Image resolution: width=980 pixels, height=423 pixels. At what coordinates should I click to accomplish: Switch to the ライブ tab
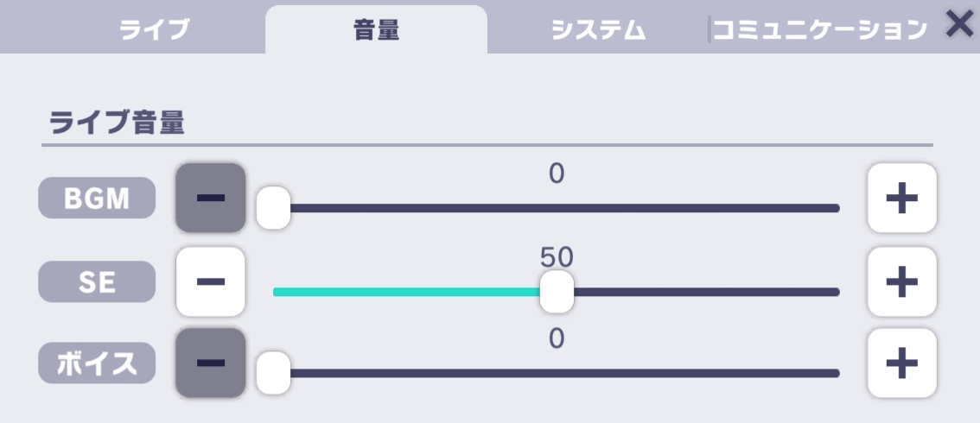tap(155, 29)
